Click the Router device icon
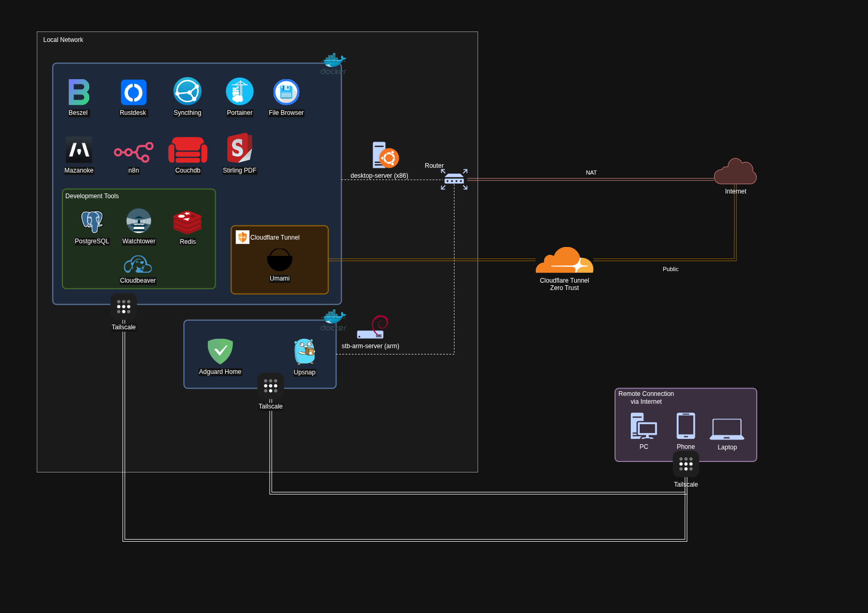This screenshot has height=613, width=868. [454, 179]
